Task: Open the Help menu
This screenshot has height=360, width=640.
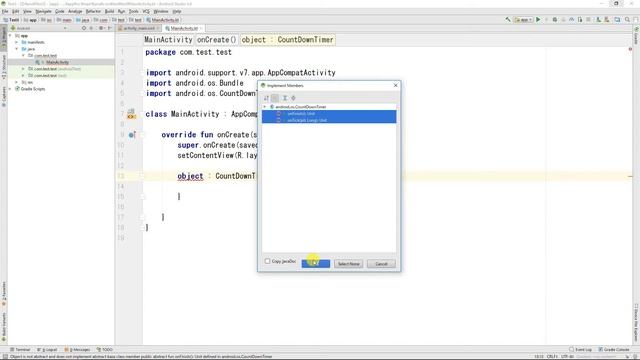Action: pyautogui.click(x=177, y=11)
